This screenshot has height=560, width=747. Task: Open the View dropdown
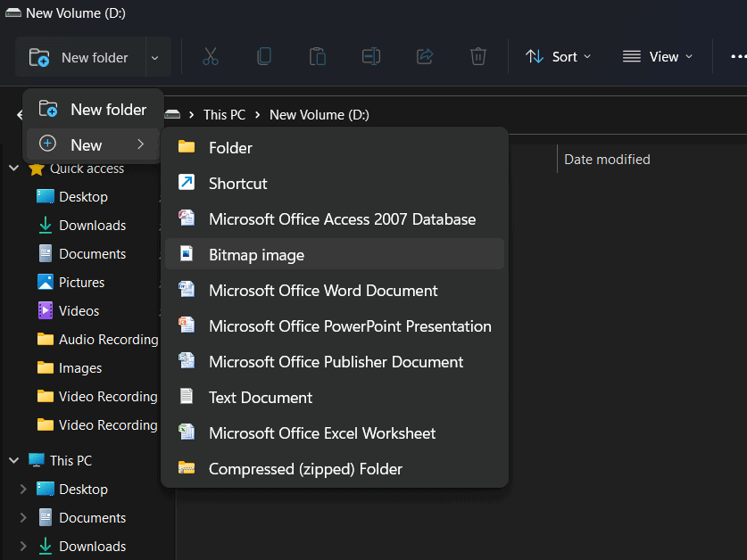coord(658,56)
